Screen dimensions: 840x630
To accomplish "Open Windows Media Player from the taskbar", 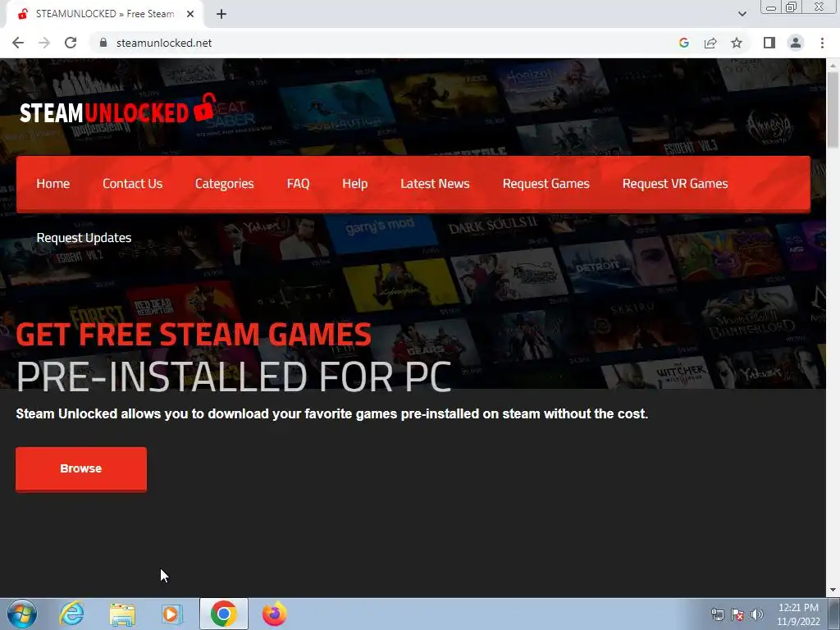I will [172, 614].
